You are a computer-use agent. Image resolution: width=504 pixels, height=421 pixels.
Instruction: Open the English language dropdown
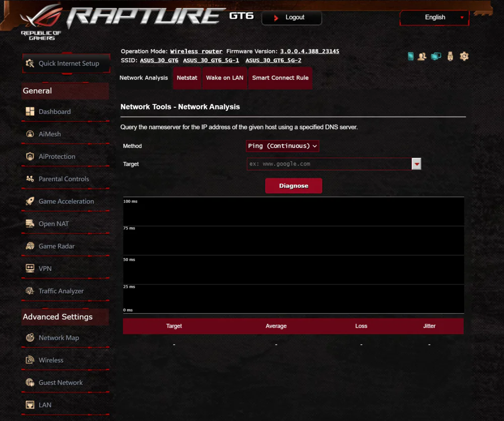434,17
